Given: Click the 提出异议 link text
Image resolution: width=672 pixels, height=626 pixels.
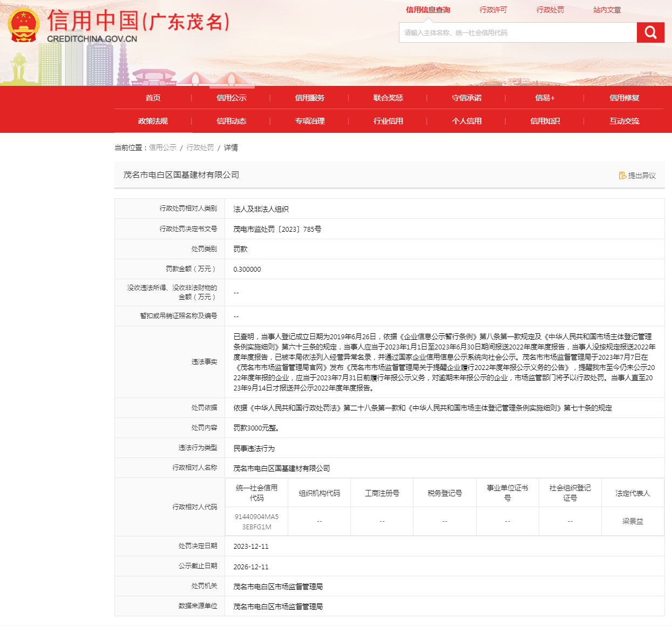Looking at the screenshot, I should pyautogui.click(x=642, y=176).
